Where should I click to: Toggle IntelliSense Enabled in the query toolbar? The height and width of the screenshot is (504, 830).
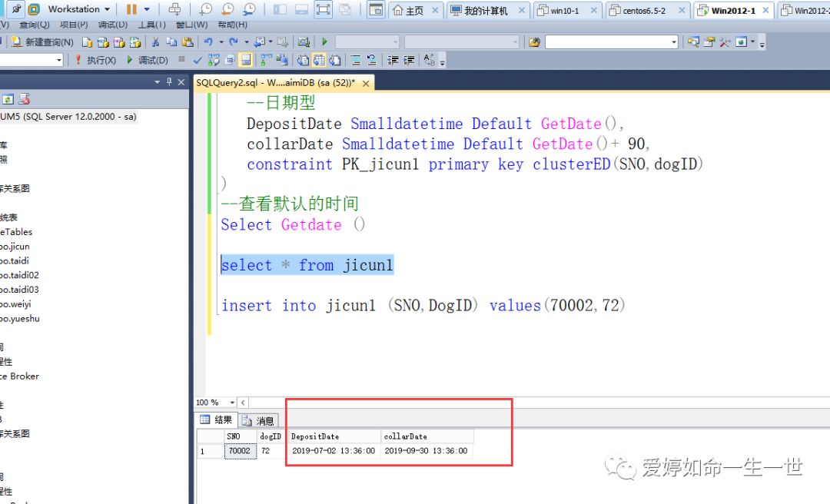point(246,61)
